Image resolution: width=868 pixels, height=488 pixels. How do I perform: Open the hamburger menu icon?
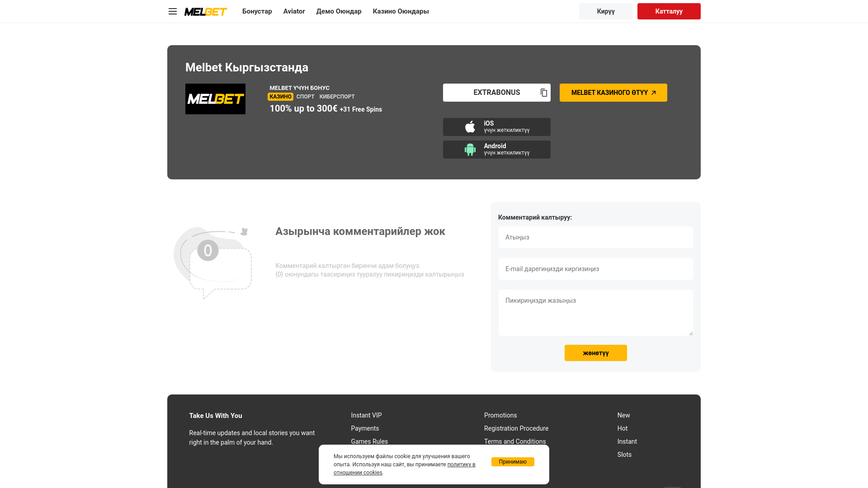(173, 11)
